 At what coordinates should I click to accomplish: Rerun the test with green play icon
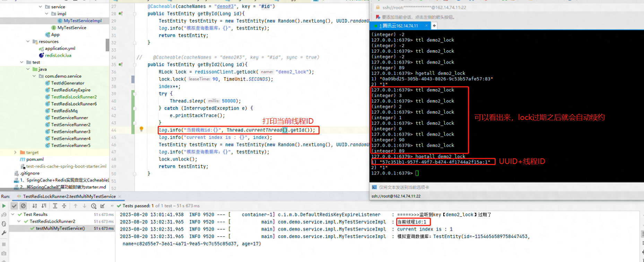4,206
